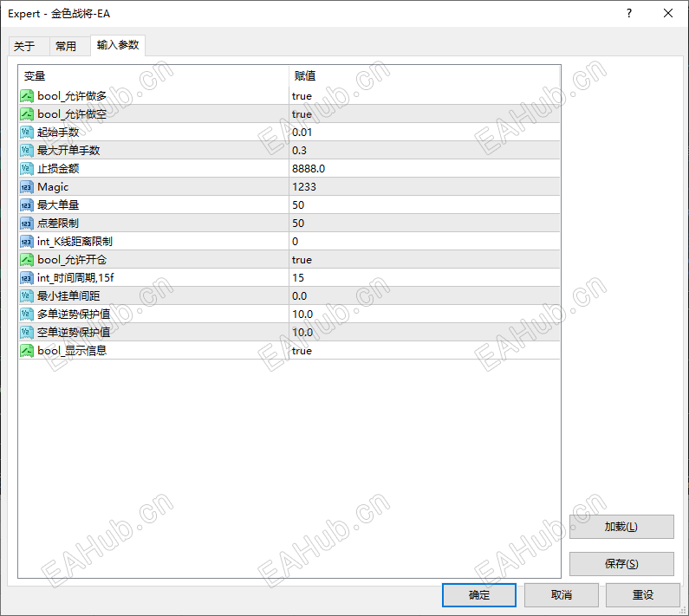Click the 最小挂单间距 double-type icon
689x616 pixels.
click(27, 296)
